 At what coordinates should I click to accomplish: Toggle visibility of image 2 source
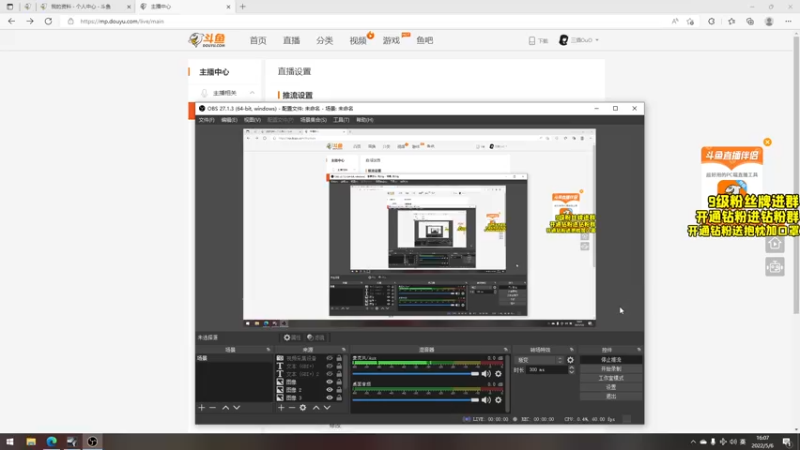[330, 390]
